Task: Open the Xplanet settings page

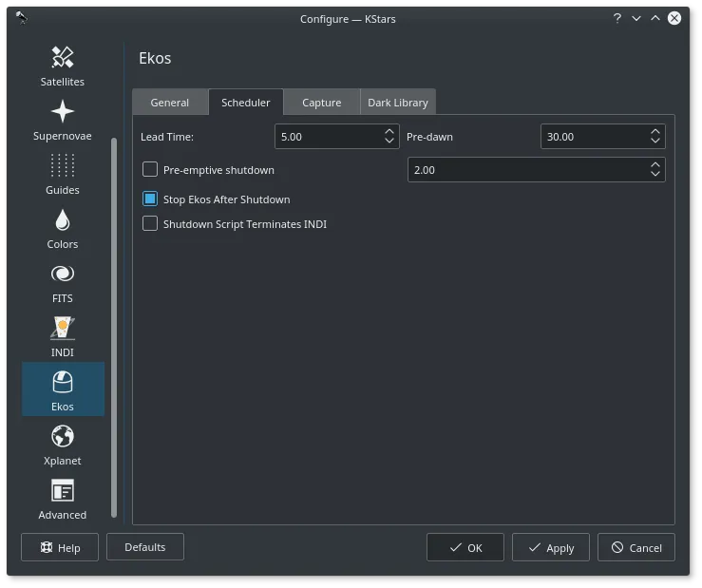Action: pos(63,446)
